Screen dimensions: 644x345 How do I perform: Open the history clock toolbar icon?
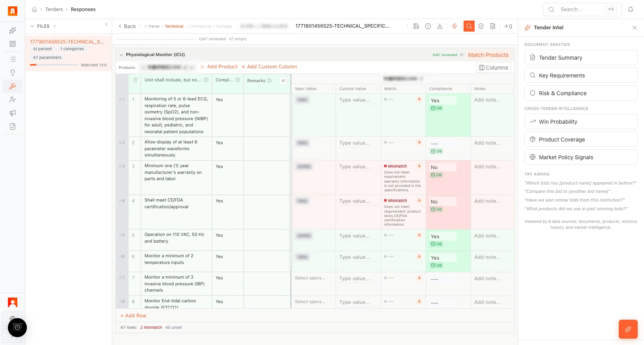pyautogui.click(x=428, y=26)
